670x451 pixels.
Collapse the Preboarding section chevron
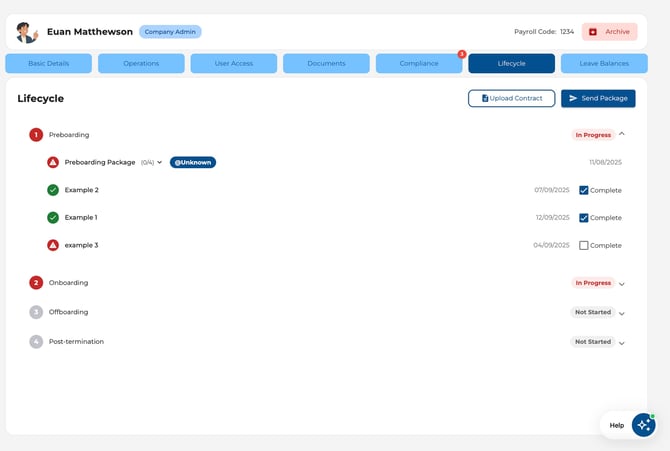click(622, 134)
